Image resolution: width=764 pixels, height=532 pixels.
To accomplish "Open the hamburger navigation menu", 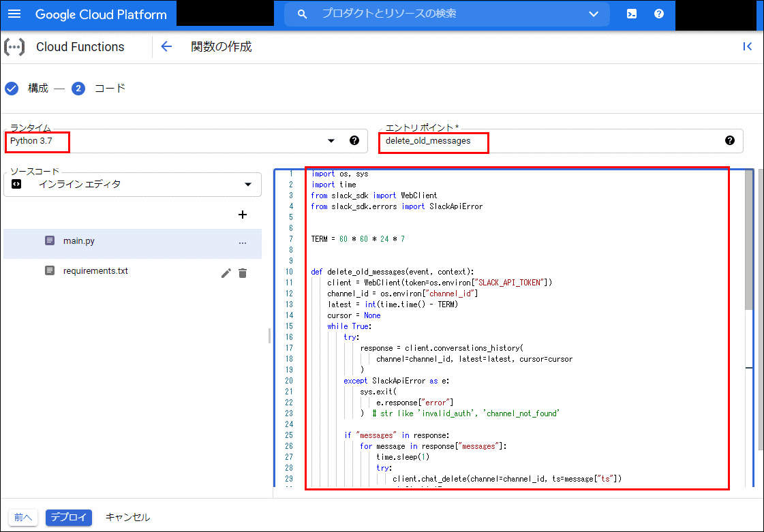I will click(x=14, y=14).
